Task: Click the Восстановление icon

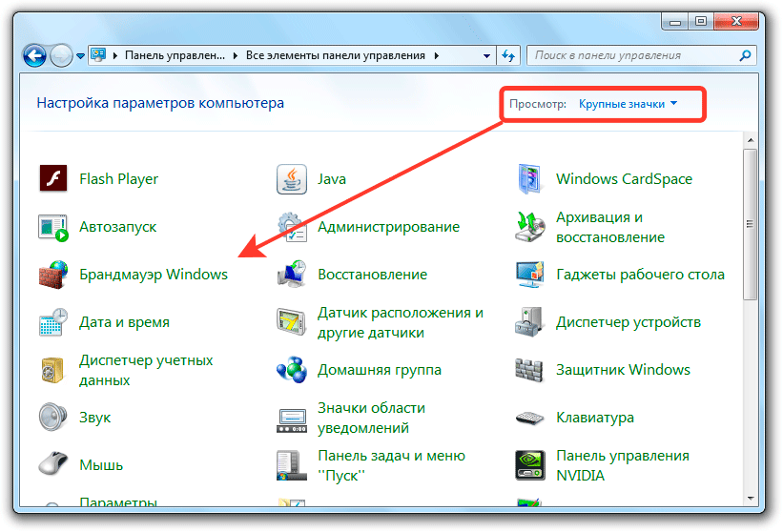Action: click(x=292, y=274)
